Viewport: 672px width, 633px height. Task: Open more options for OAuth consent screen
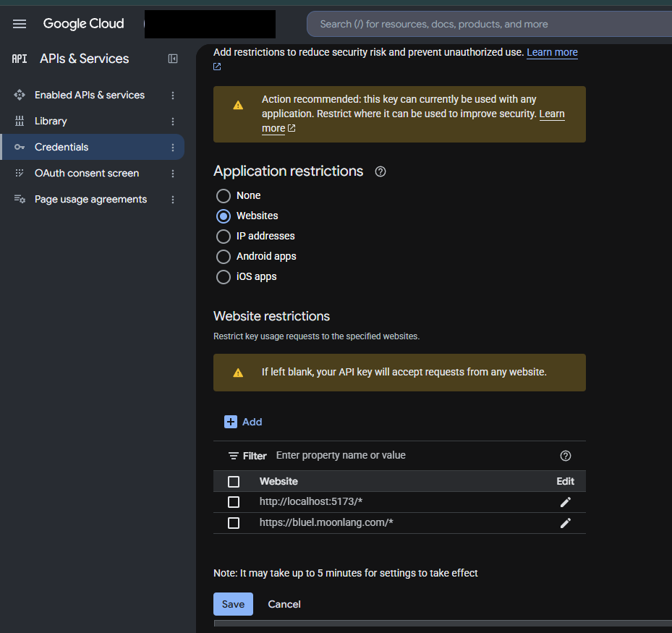click(173, 174)
